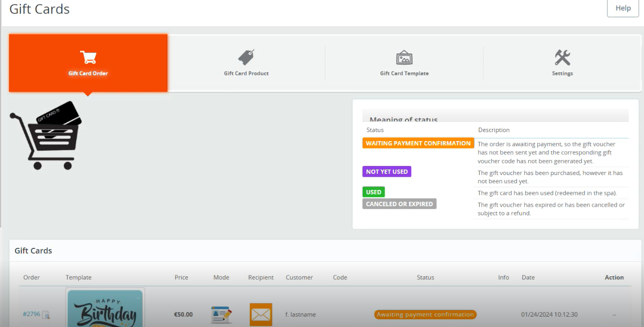
Task: Switch to the Gift Card Product tab
Action: [x=246, y=63]
